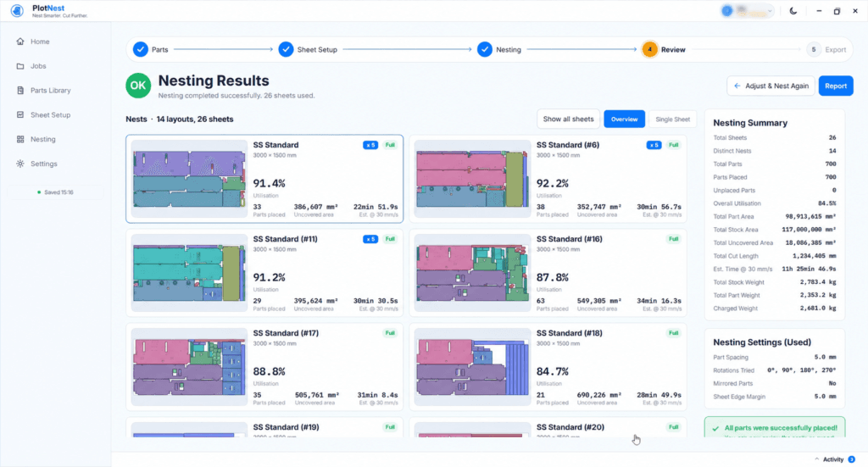Click the Saved 15:16 status text
Screen dimensions: 868x467
tap(58, 192)
